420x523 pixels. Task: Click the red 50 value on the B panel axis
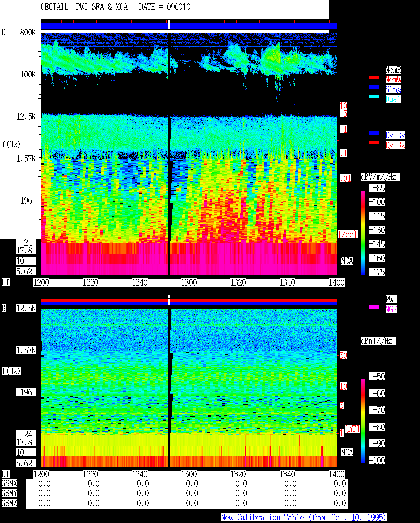click(343, 355)
